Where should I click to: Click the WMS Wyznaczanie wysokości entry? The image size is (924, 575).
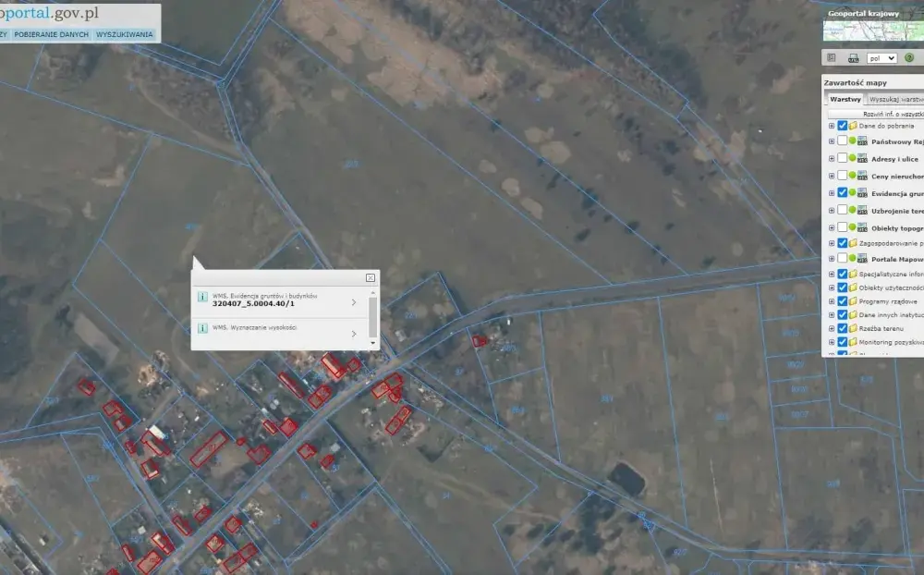[x=255, y=327]
